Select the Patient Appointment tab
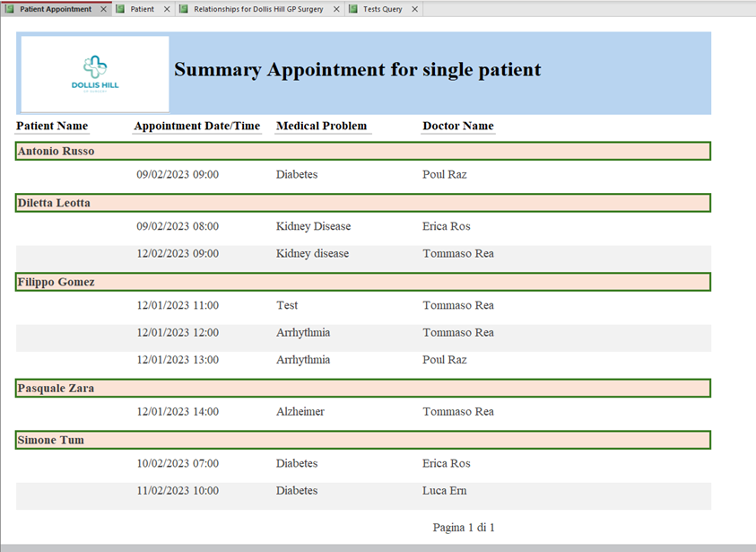Viewport: 756px width, 552px height. coord(56,9)
